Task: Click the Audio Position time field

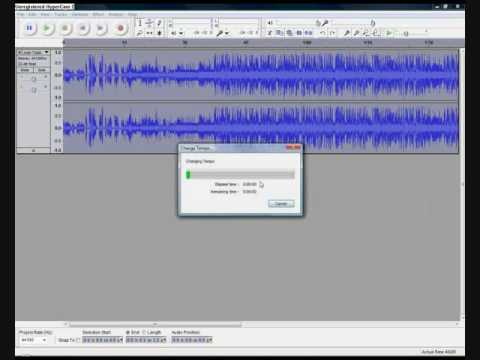Action: tap(192, 340)
